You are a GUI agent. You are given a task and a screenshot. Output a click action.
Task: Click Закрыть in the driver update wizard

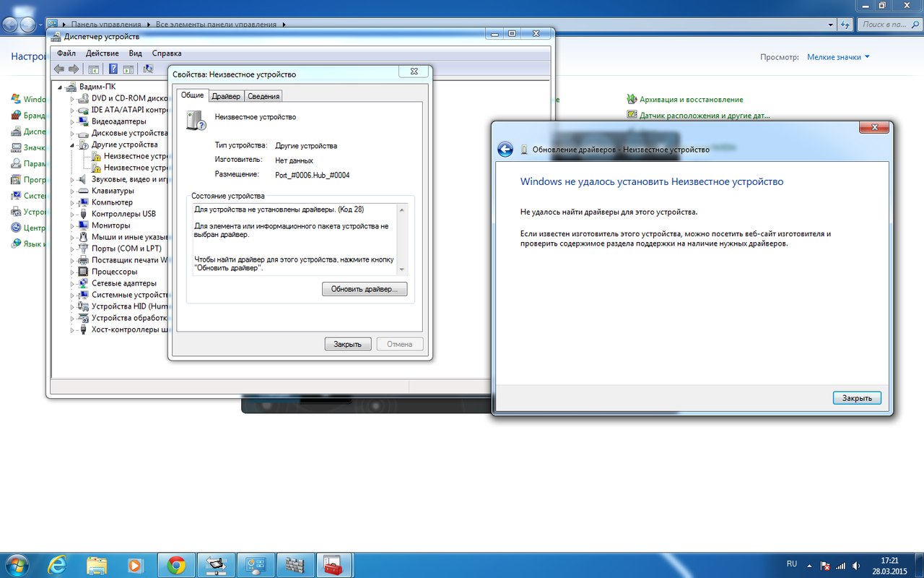coord(857,398)
